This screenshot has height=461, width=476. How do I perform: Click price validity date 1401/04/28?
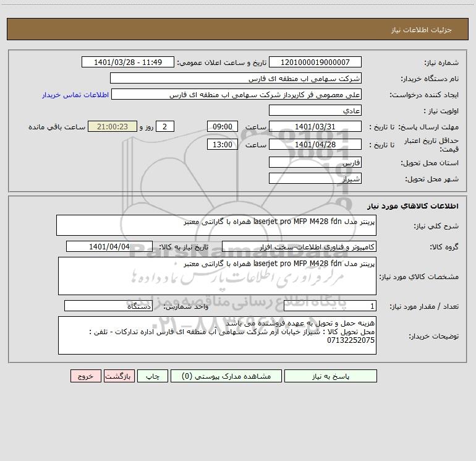tap(315, 144)
